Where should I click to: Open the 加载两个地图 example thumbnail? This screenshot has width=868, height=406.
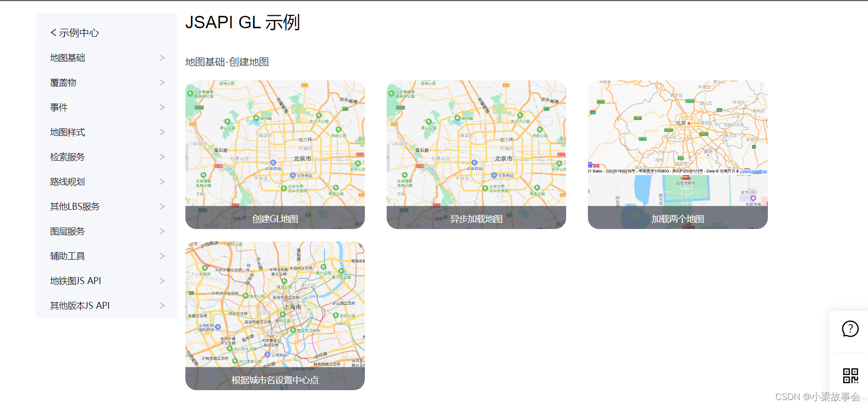pos(678,155)
